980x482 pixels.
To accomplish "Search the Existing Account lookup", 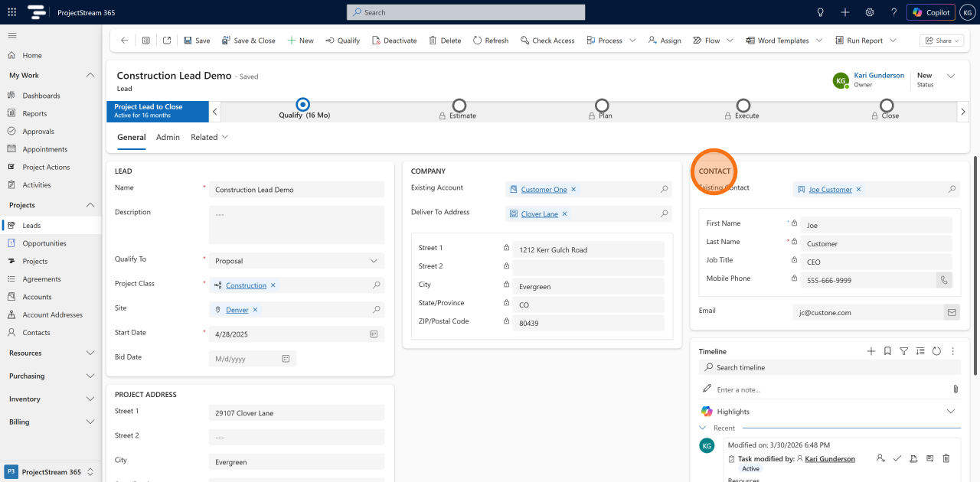I will coord(665,189).
